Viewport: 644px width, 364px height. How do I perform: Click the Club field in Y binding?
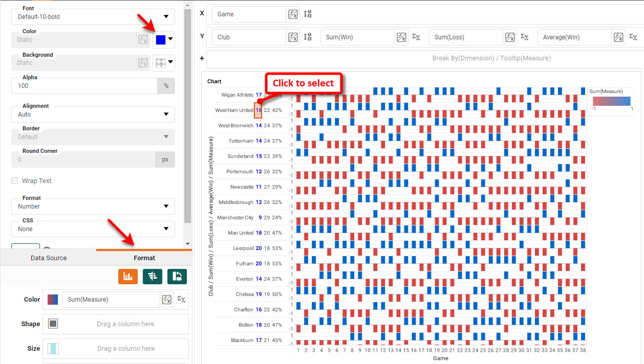[249, 37]
